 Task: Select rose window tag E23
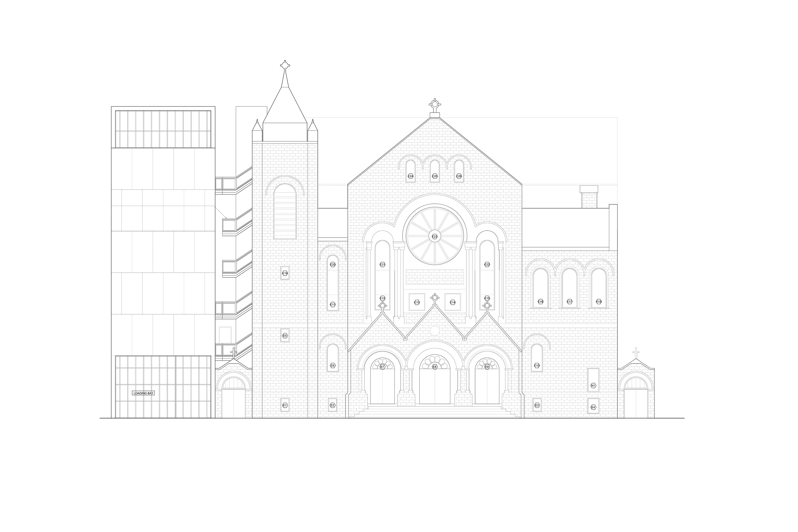pyautogui.click(x=435, y=236)
